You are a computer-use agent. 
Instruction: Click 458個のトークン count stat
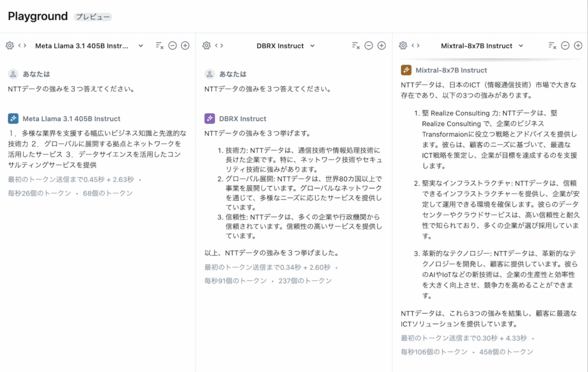[x=506, y=352]
